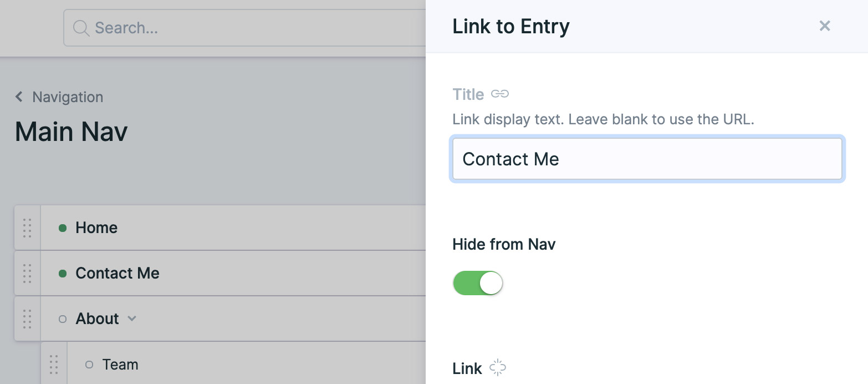Click the drag handle for Team row
The width and height of the screenshot is (868, 384).
(x=54, y=364)
